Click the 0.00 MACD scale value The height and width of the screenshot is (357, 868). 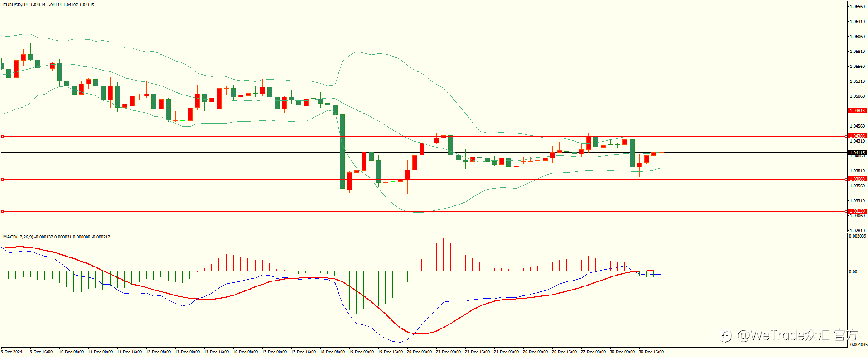point(853,272)
